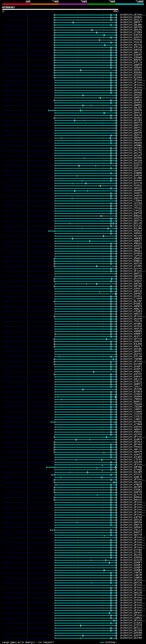Select the UniRef100_Q6KFS4 hit label
The width and height of the screenshot is (146, 644).
pos(131,123)
